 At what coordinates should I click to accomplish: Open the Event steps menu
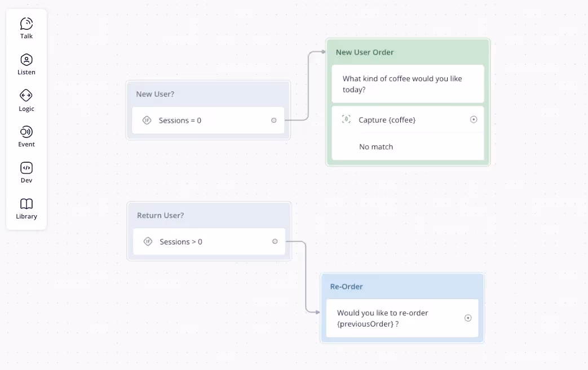(26, 137)
